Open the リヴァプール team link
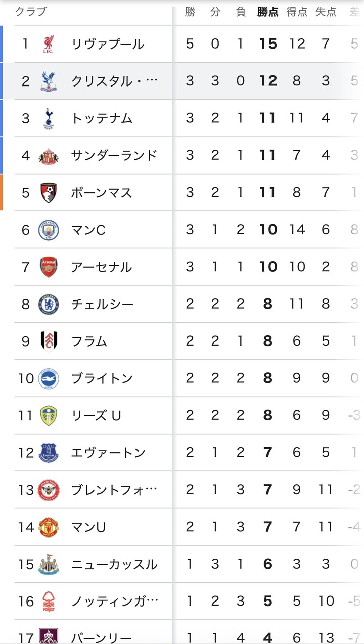Screen dimensions: 364x644 pyautogui.click(x=108, y=44)
